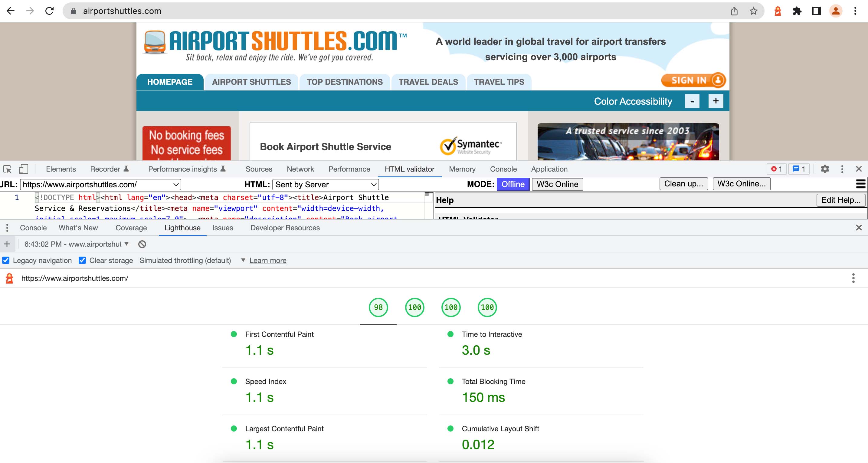Toggle the device toolbar icon
The width and height of the screenshot is (868, 463).
pyautogui.click(x=23, y=169)
